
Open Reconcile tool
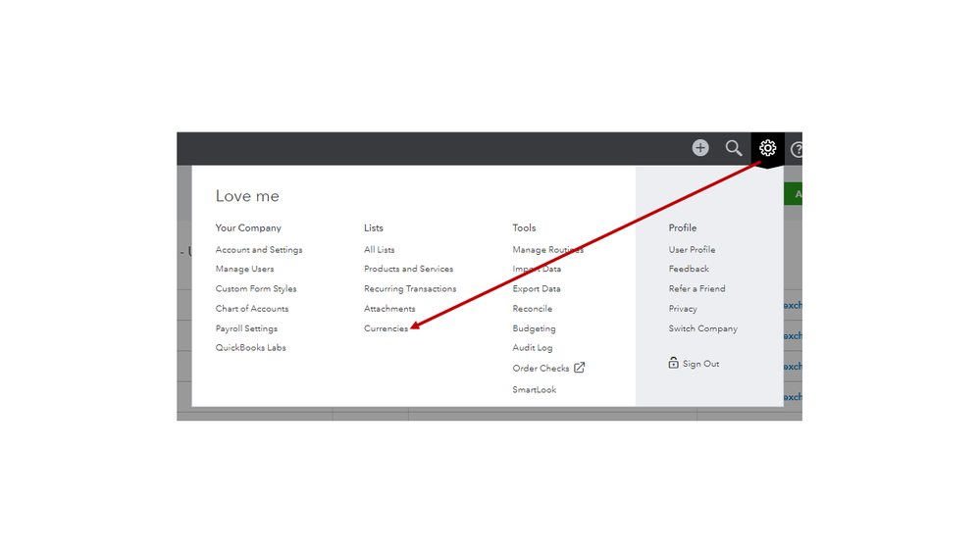pos(533,309)
